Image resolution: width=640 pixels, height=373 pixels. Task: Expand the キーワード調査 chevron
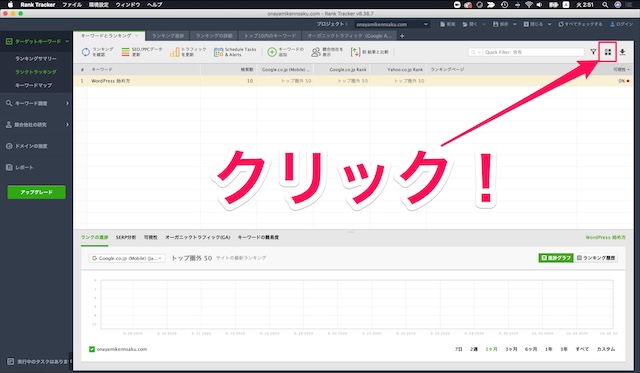tap(67, 103)
